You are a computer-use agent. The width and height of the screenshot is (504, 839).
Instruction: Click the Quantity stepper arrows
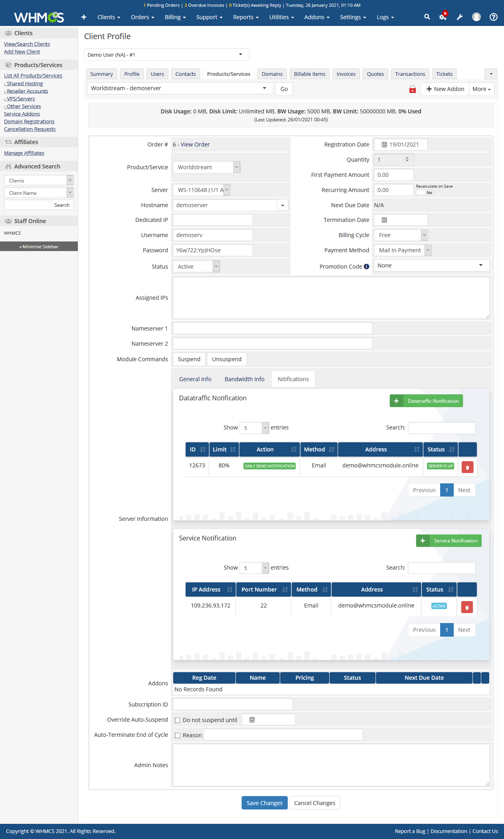click(407, 160)
